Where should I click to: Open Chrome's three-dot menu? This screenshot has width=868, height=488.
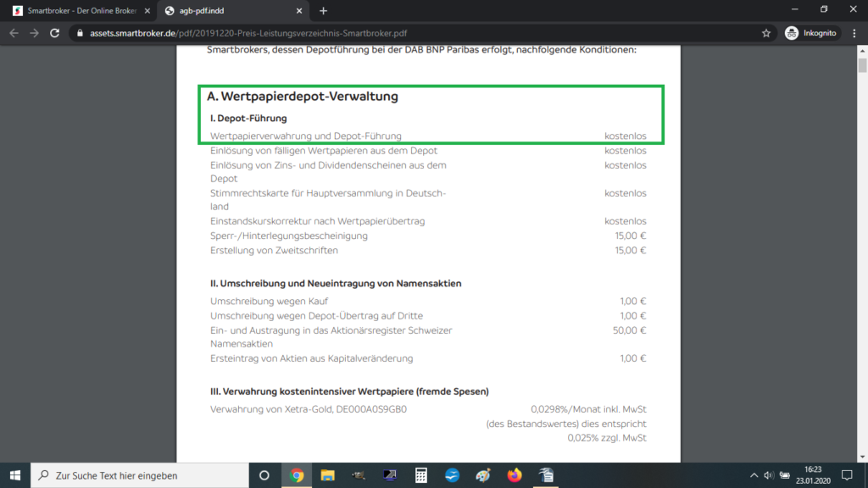click(x=854, y=33)
